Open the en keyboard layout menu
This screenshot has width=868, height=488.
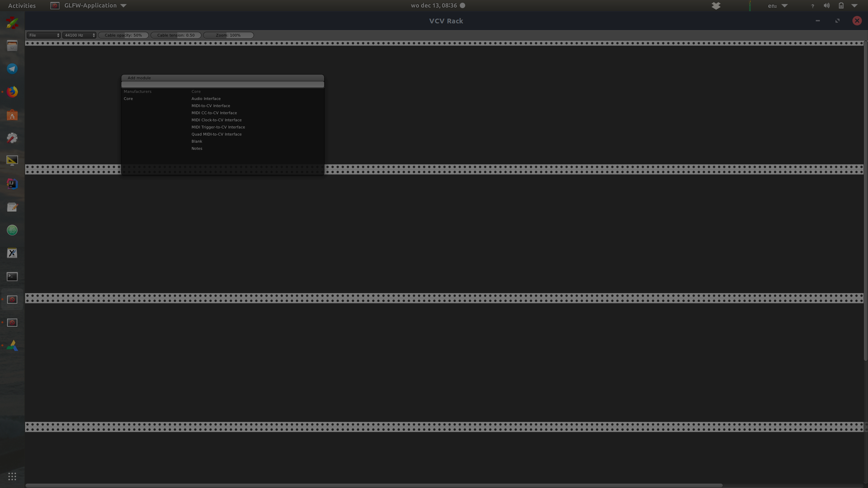777,6
